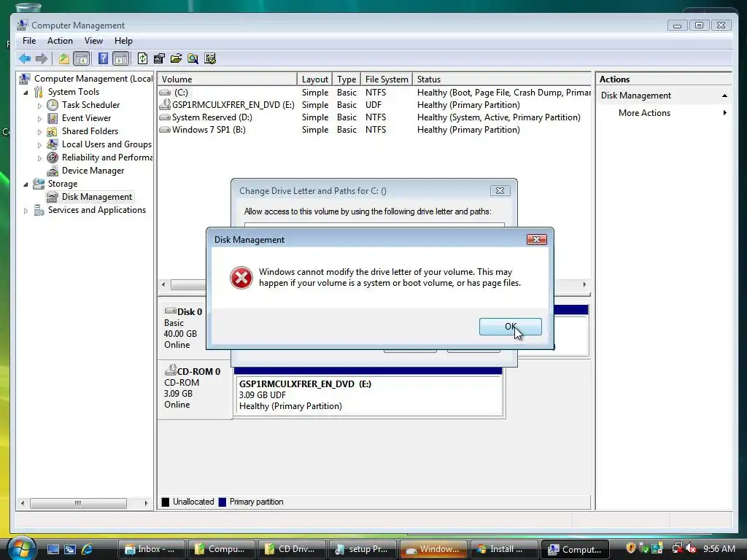747x560 pixels.
Task: Click the Forward arrow toolbar icon
Action: click(x=42, y=58)
